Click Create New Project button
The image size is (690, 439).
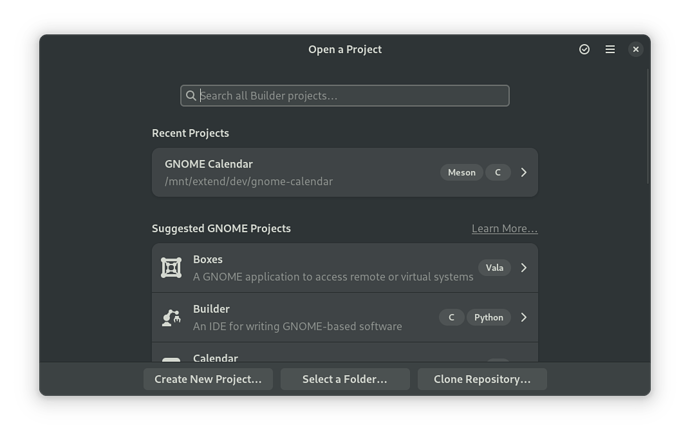click(x=208, y=379)
